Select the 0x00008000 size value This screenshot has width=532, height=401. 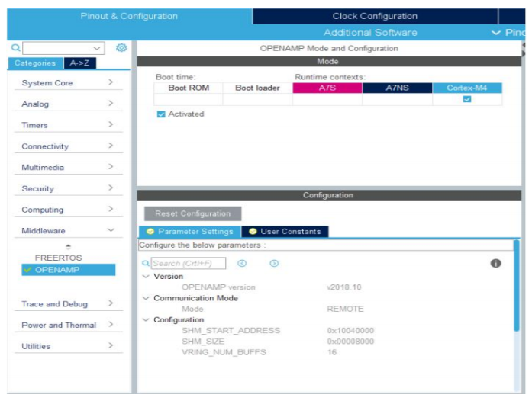(x=350, y=342)
